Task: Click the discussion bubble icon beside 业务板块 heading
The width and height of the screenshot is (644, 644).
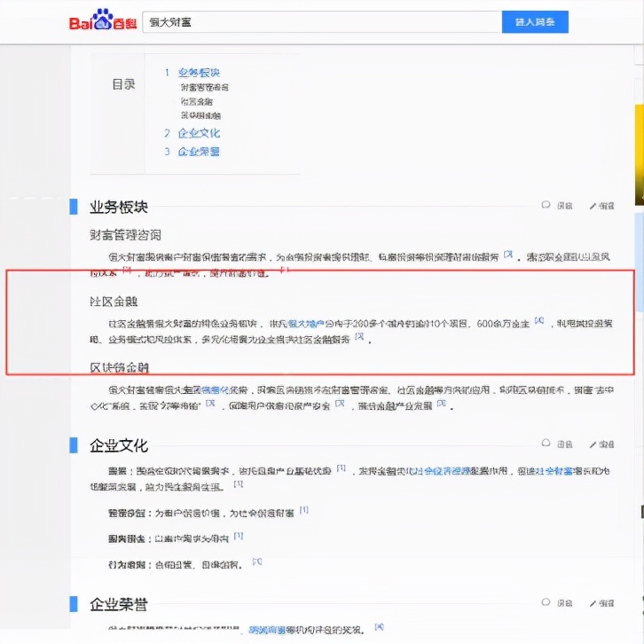Action: click(x=546, y=205)
